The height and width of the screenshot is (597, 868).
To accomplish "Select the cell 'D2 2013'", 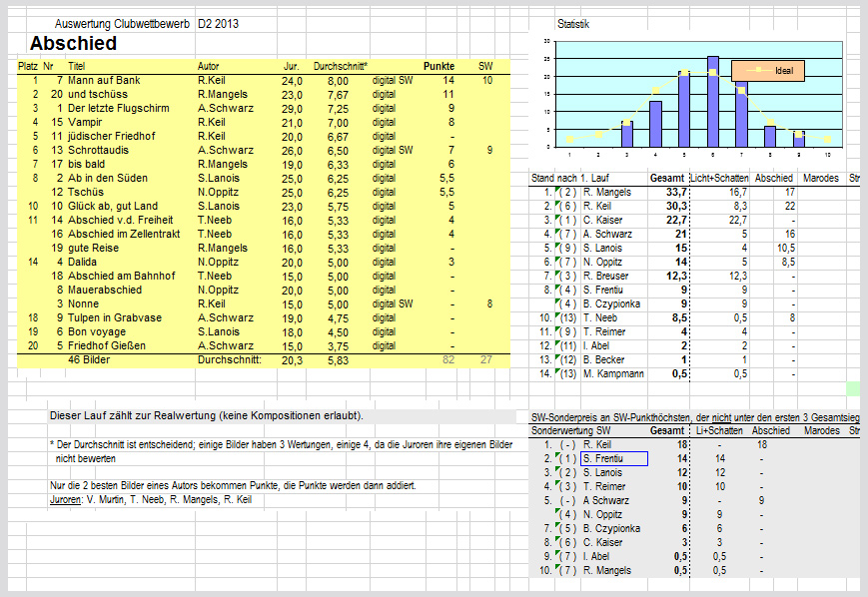I will click(218, 24).
